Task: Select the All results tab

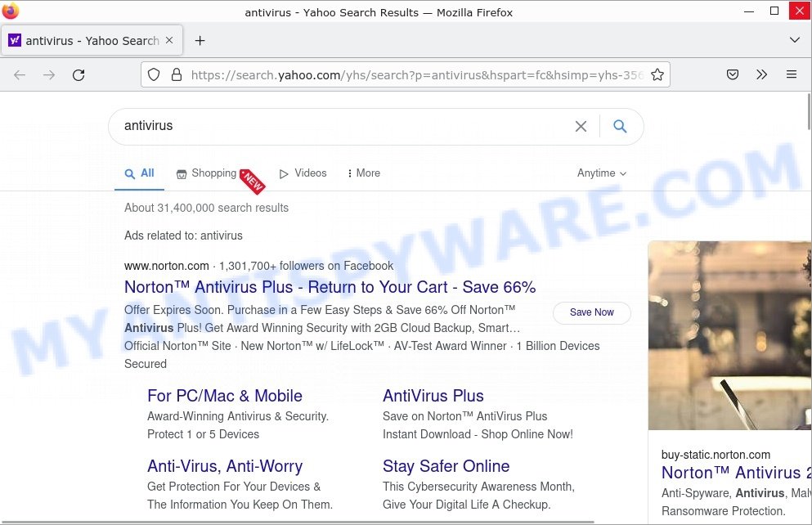Action: [140, 173]
